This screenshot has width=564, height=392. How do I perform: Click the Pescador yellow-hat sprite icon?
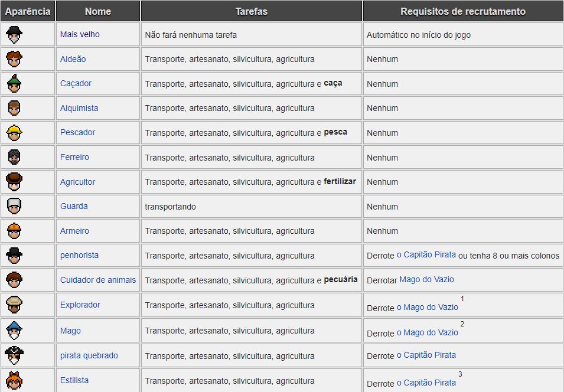coord(14,132)
